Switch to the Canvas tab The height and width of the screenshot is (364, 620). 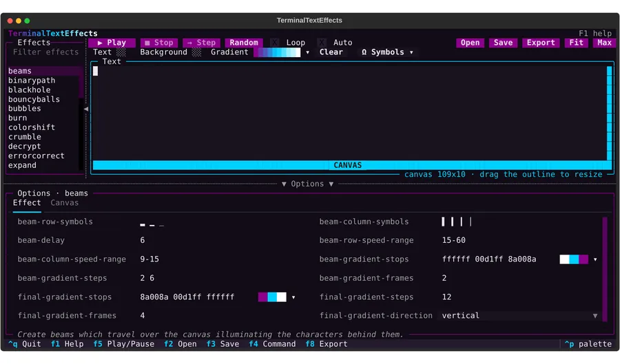[65, 203]
